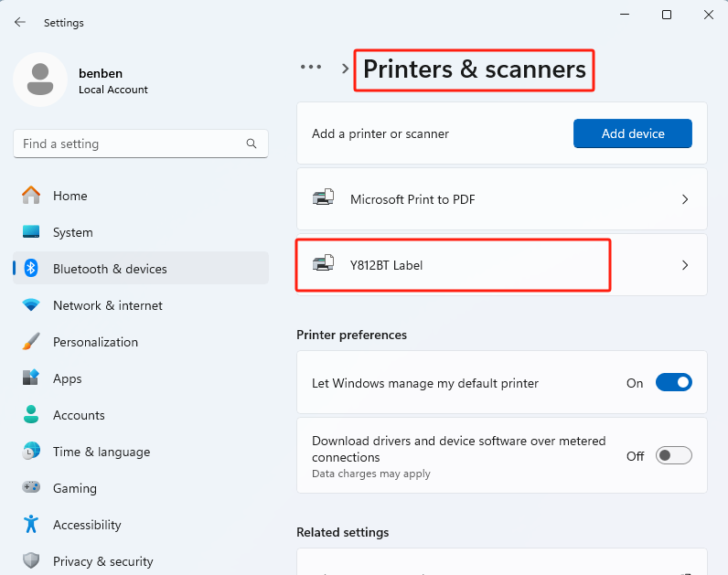Click the Add device button
Screen dimensions: 728x575
coord(632,133)
